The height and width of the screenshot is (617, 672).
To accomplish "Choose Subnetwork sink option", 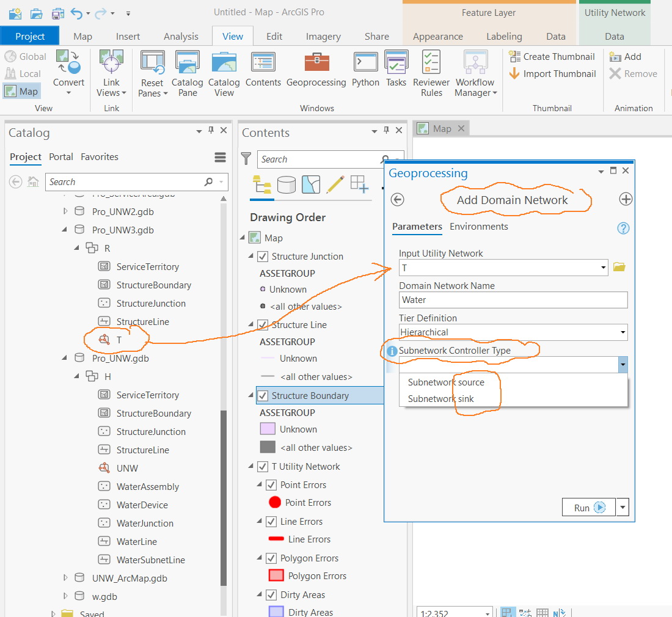I will (440, 399).
